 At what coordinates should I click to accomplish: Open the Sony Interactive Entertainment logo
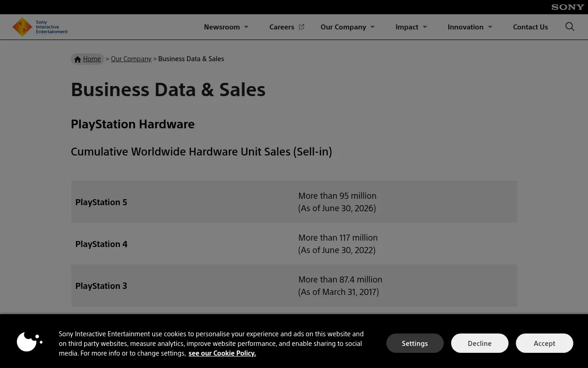click(x=40, y=27)
